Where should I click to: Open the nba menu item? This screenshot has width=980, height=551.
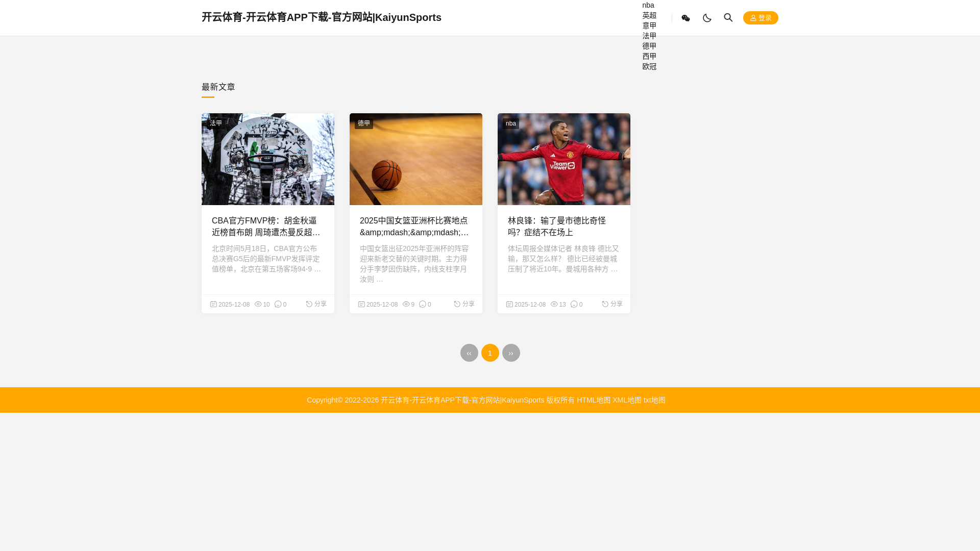tap(648, 5)
